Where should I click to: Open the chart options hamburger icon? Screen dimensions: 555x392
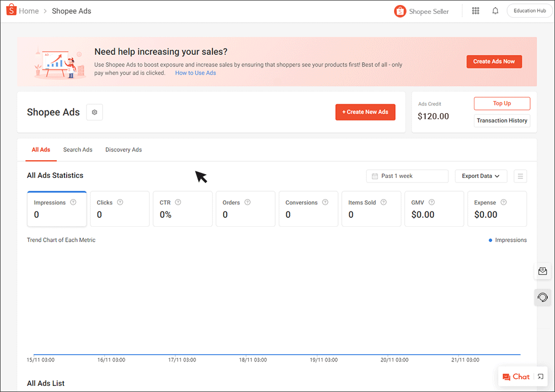(x=520, y=176)
